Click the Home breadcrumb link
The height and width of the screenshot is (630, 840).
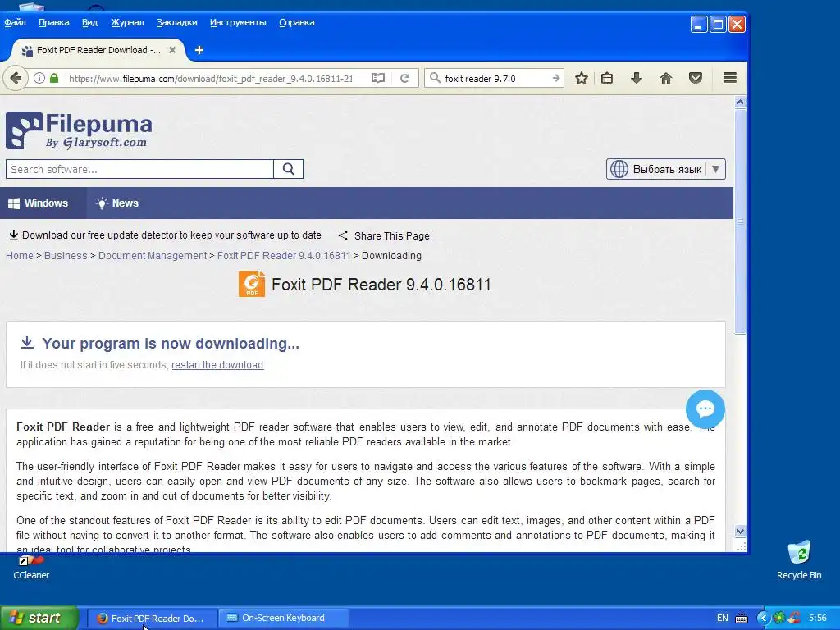click(x=20, y=256)
